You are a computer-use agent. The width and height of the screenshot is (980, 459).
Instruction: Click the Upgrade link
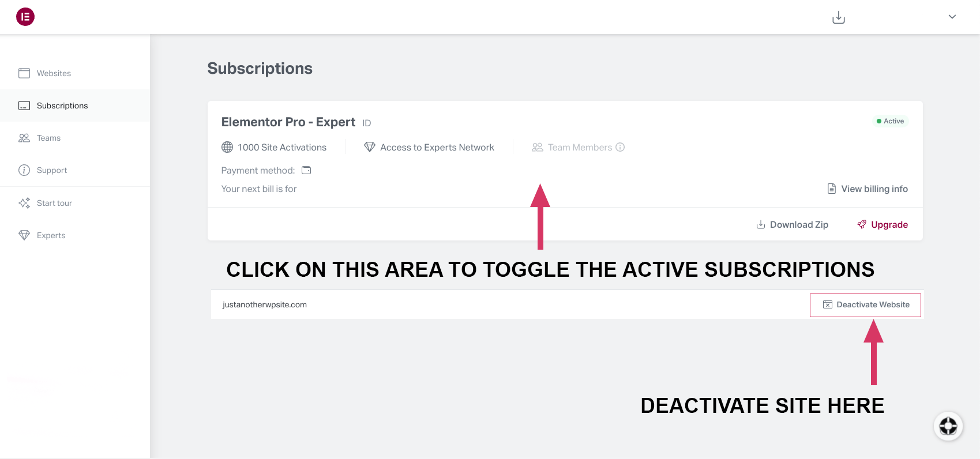(883, 224)
